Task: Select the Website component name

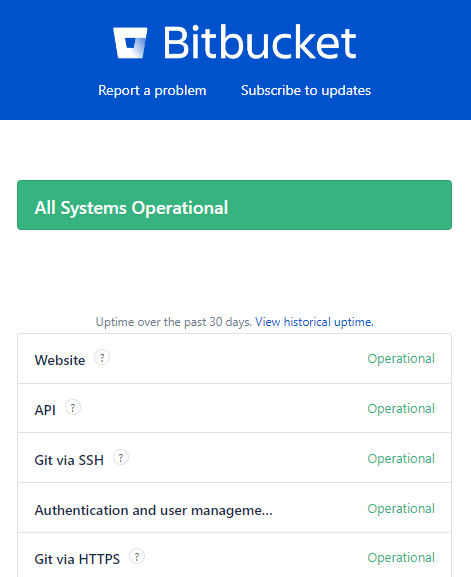Action: pos(60,360)
